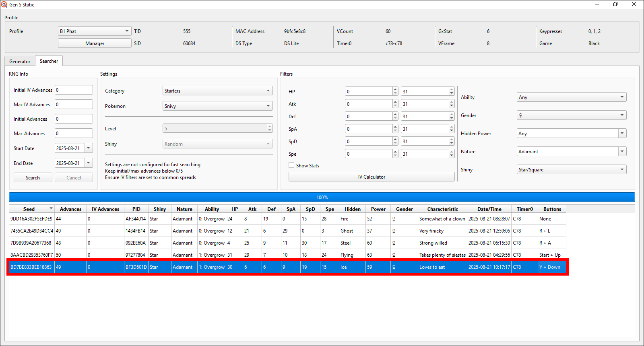Enable the Show Stats checkbox

coord(291,165)
